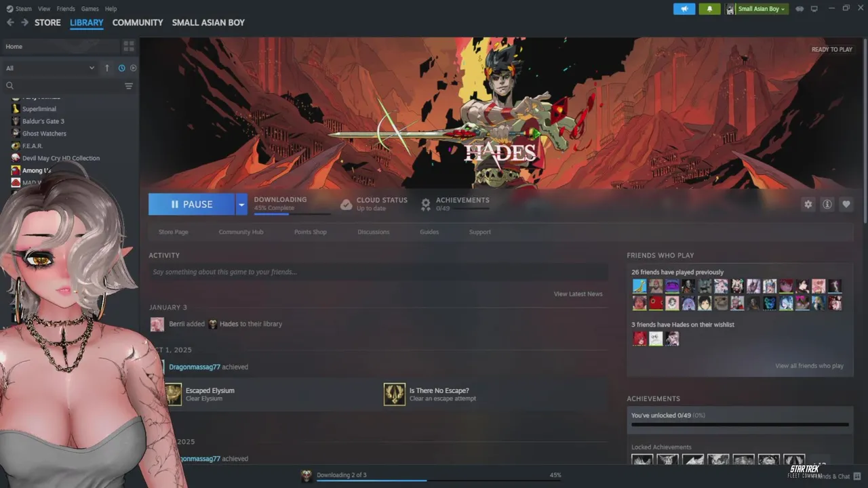Image resolution: width=868 pixels, height=488 pixels.
Task: Open the Support link
Action: [x=480, y=232]
